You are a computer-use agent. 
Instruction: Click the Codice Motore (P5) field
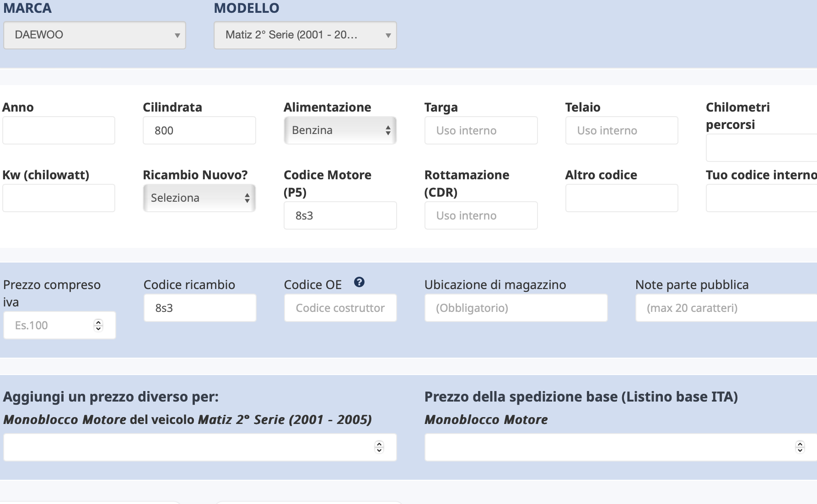click(x=340, y=215)
